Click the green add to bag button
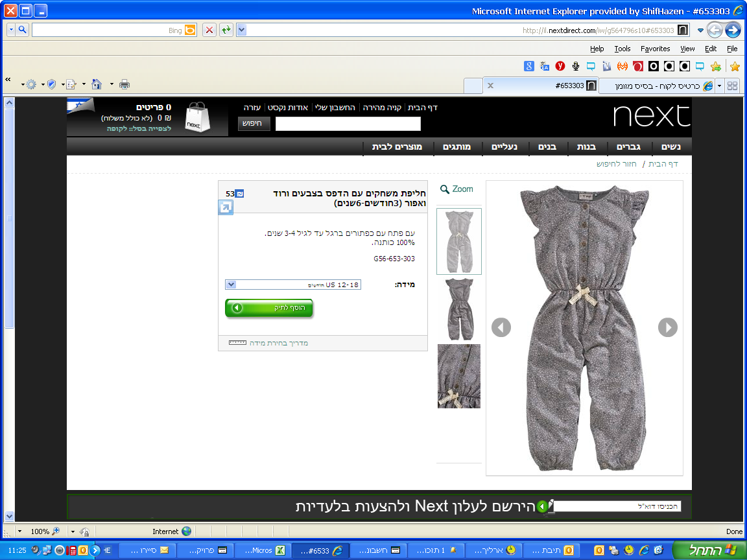 tap(268, 308)
